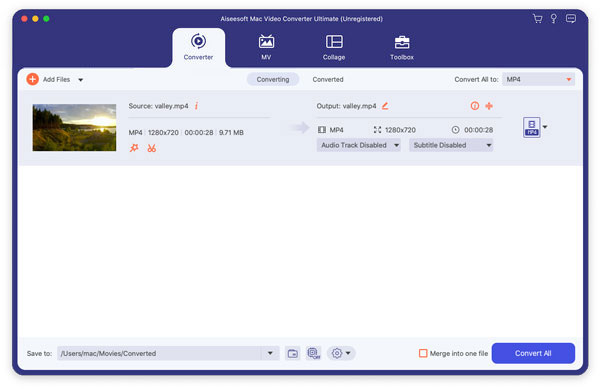Click the output media info icon
Image resolution: width=600 pixels, height=389 pixels.
coord(474,106)
